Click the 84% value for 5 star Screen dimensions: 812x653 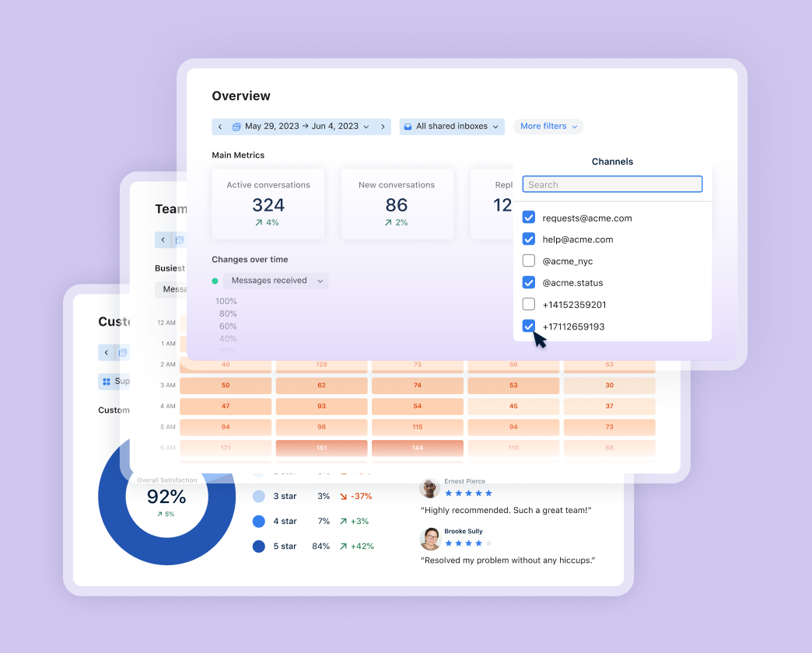[321, 546]
